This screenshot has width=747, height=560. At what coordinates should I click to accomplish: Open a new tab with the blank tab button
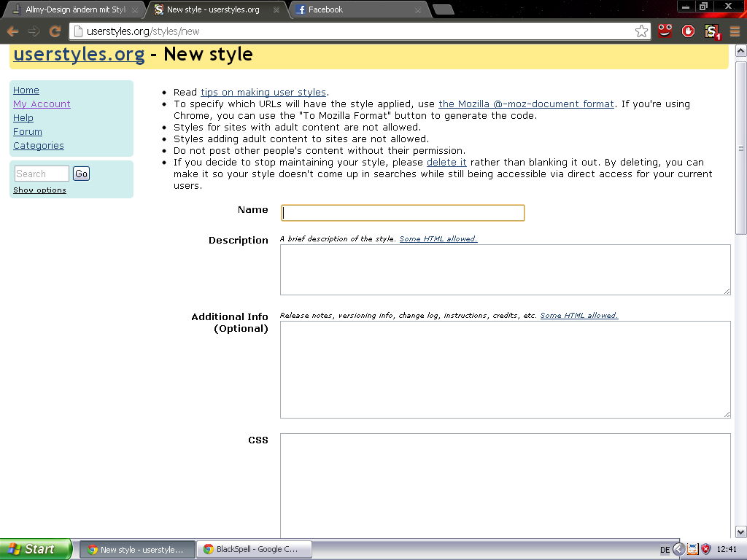coord(444,9)
